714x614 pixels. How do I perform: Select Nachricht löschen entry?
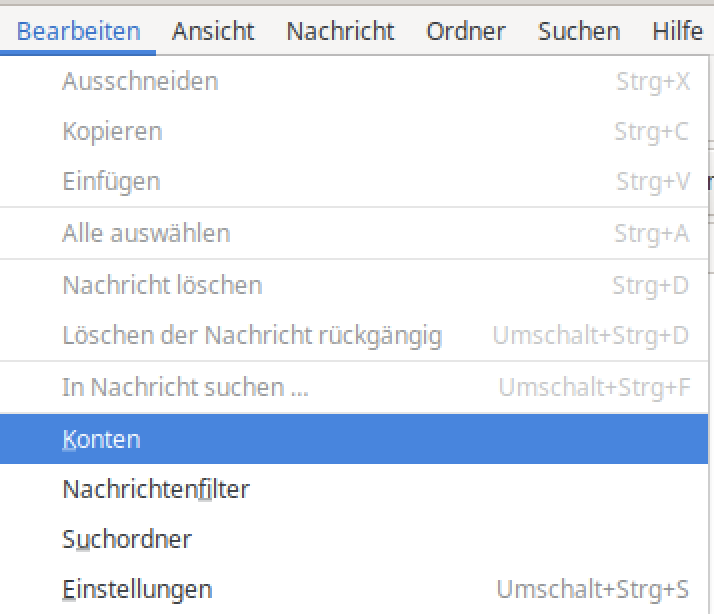pos(162,285)
